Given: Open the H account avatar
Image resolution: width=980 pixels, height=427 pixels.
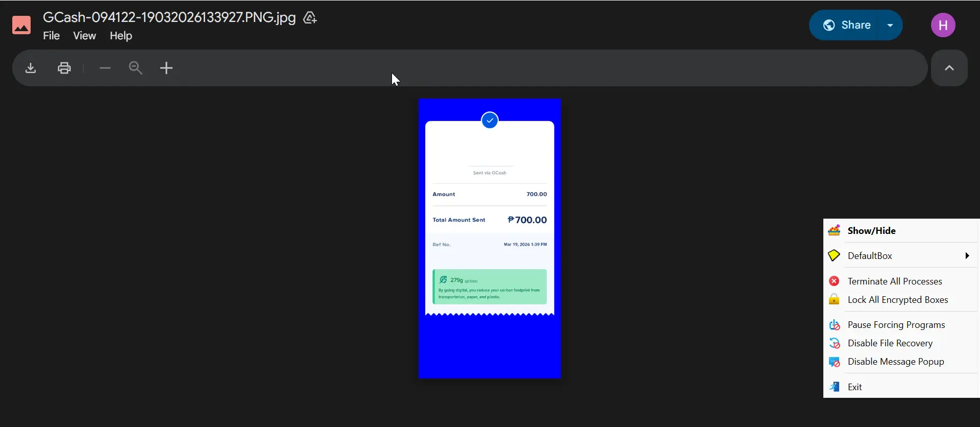Looking at the screenshot, I should coord(943,25).
